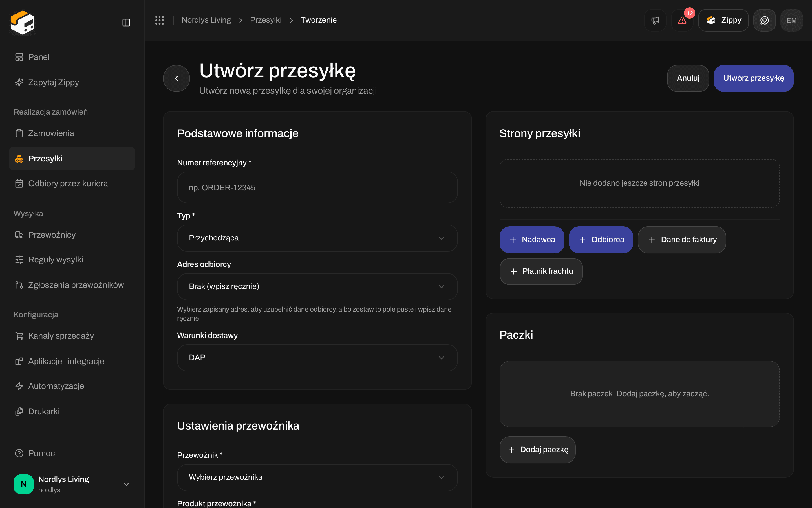Screen dimensions: 812x508
Task: Open Aplikacje i integracje
Action: (72, 361)
